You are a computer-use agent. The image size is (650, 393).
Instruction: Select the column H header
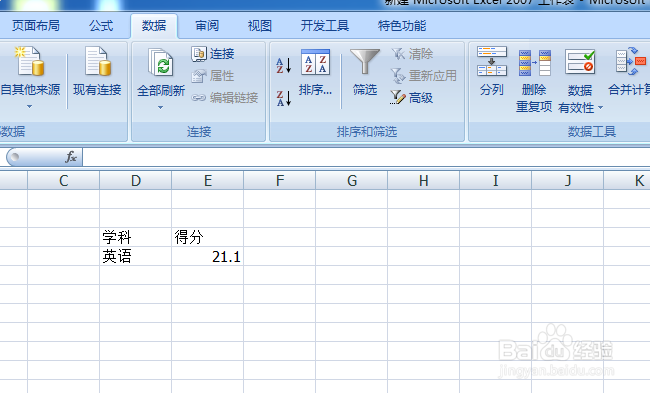pos(423,180)
